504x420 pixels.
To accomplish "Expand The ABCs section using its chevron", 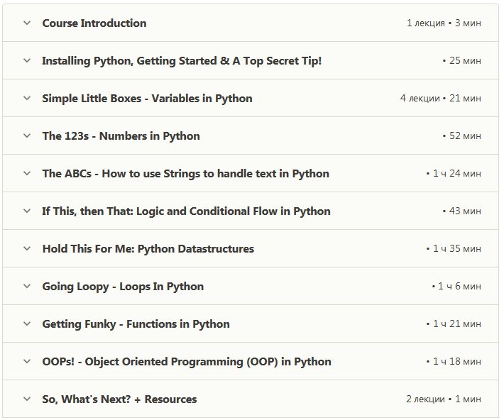I will (x=27, y=174).
